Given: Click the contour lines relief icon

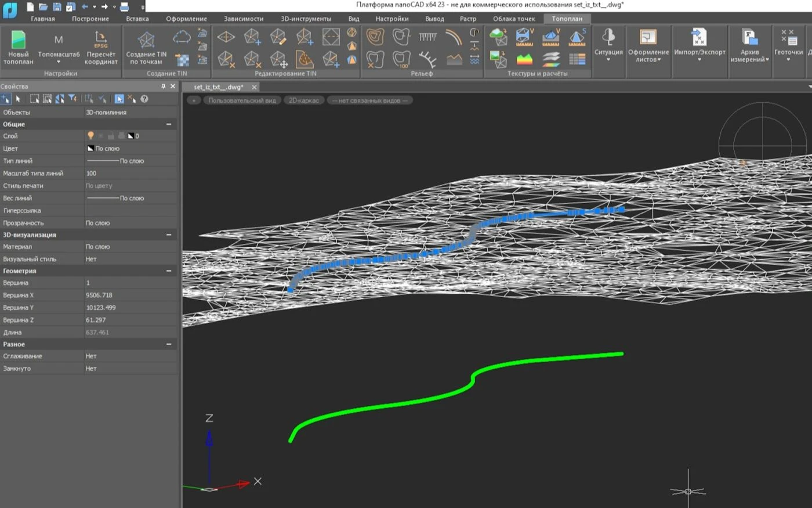Looking at the screenshot, I should point(375,38).
